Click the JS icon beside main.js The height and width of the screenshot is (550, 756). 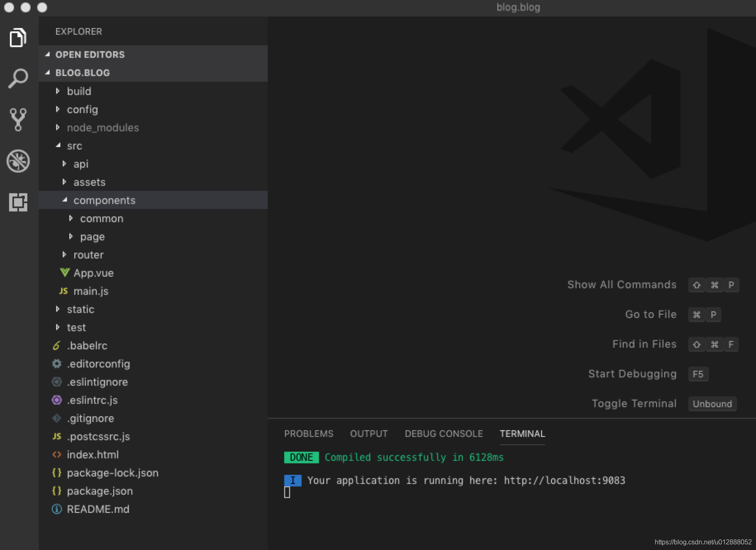[x=63, y=291]
